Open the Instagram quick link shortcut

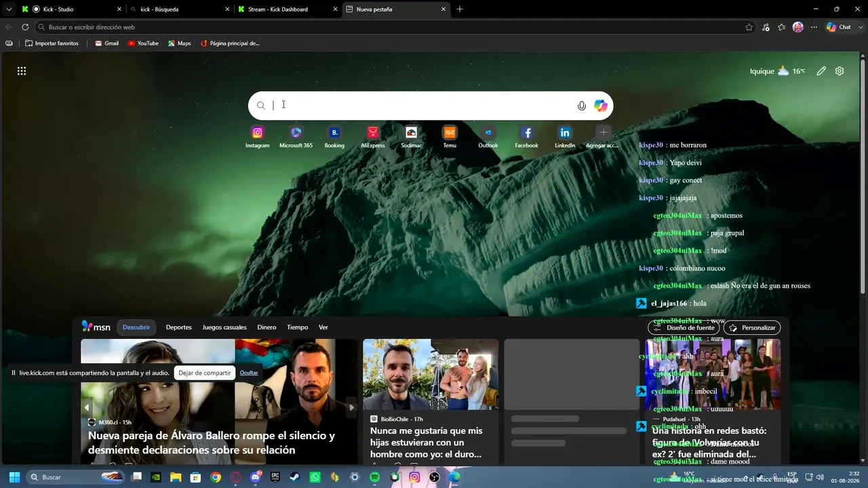click(x=257, y=133)
